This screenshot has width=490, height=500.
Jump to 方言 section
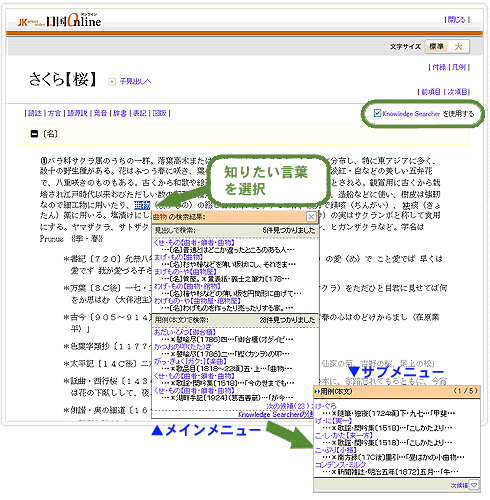point(54,113)
